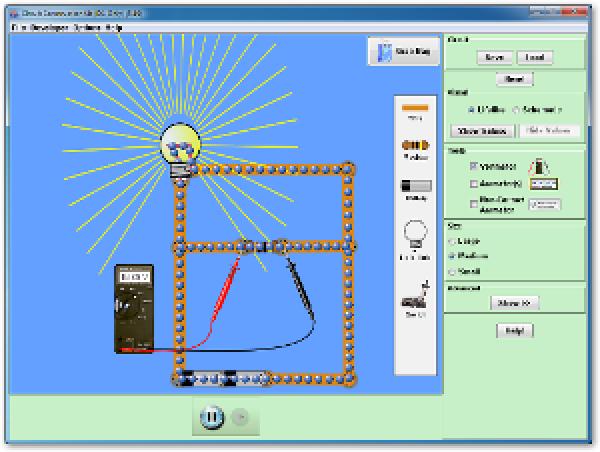The width and height of the screenshot is (600, 452).
Task: Close the simulation window
Action: click(575, 12)
